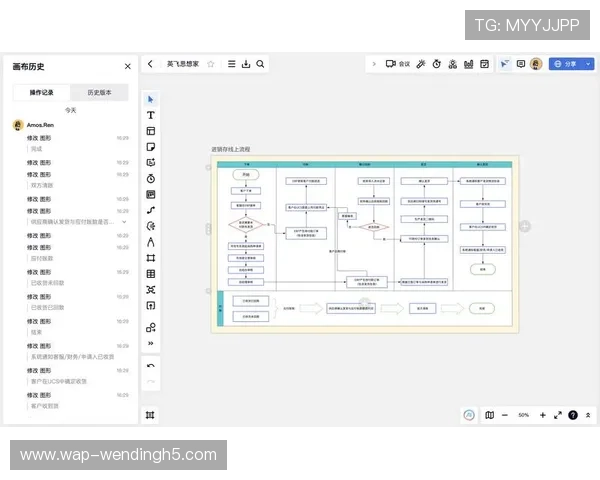Select the sticky note tool

tap(151, 147)
